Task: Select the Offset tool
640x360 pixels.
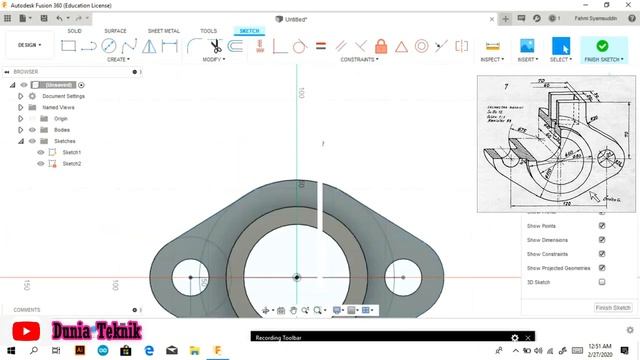Action: tap(235, 46)
